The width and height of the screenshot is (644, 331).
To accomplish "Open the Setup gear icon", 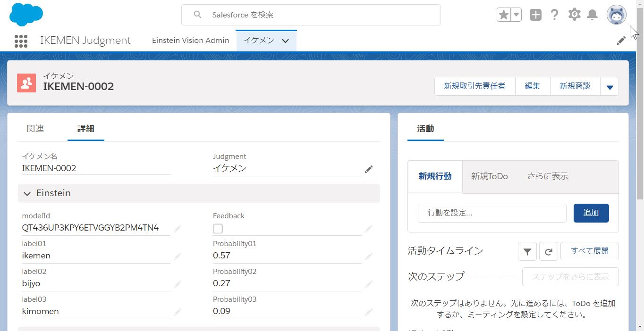I will point(574,15).
